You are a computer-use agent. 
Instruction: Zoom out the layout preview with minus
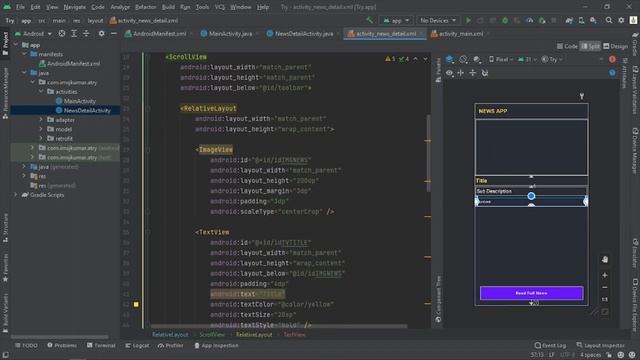[x=604, y=287]
